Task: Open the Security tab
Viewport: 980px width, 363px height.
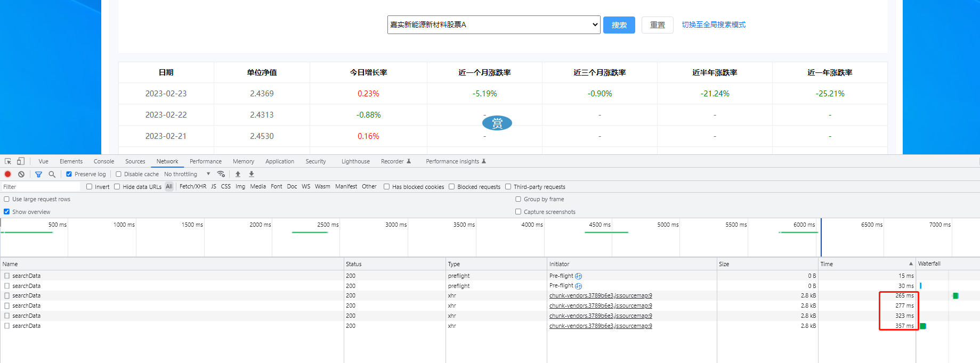Action: 315,161
